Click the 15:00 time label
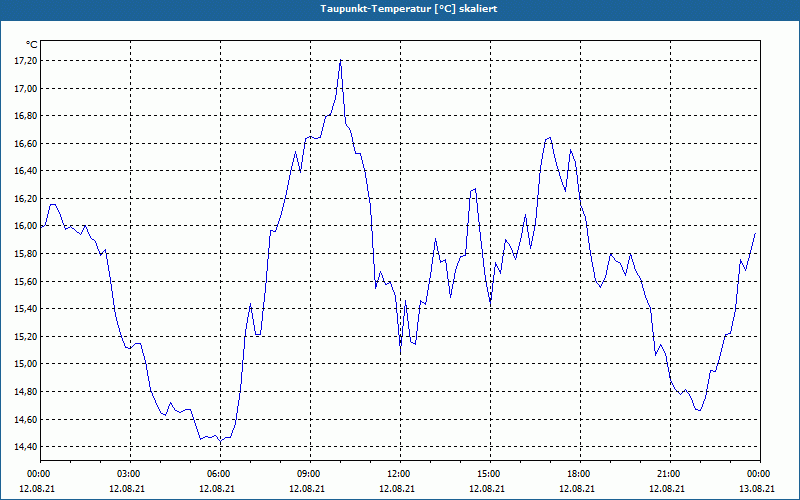 click(x=490, y=474)
